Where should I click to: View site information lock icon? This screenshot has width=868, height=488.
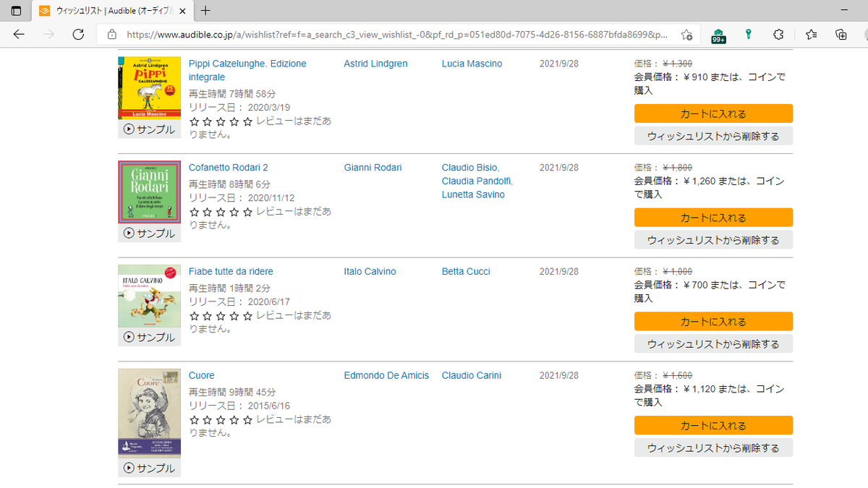click(111, 34)
